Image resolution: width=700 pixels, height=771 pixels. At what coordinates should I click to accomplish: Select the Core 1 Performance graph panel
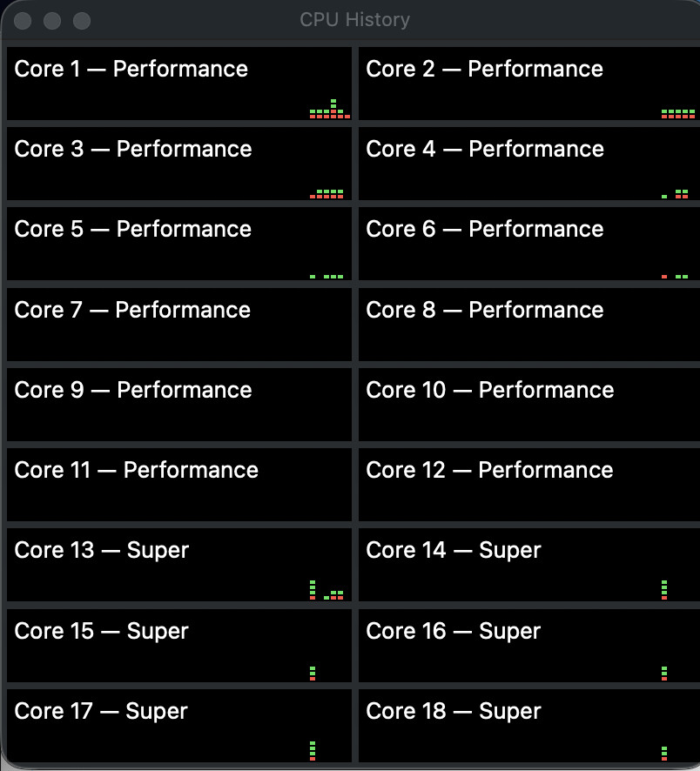179,84
